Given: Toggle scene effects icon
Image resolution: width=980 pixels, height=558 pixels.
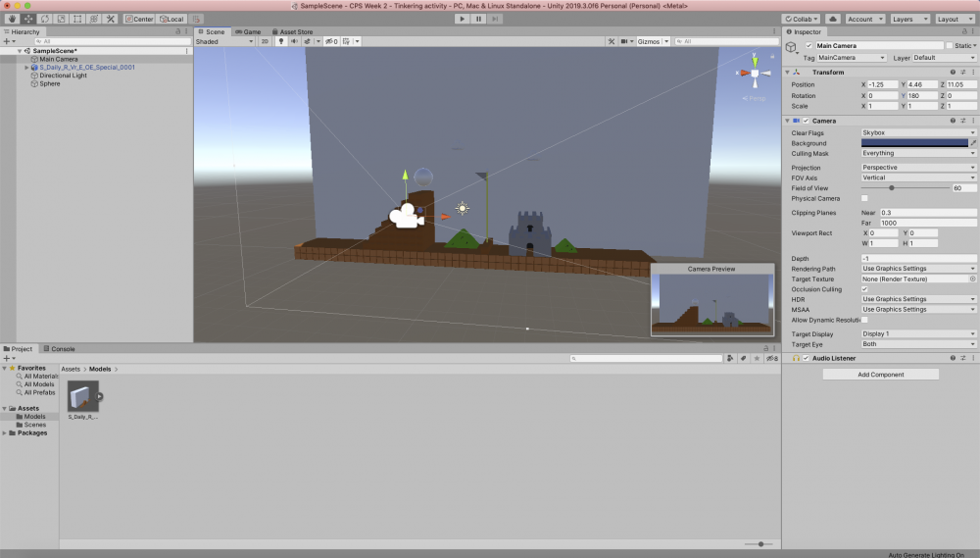Looking at the screenshot, I should (x=307, y=41).
